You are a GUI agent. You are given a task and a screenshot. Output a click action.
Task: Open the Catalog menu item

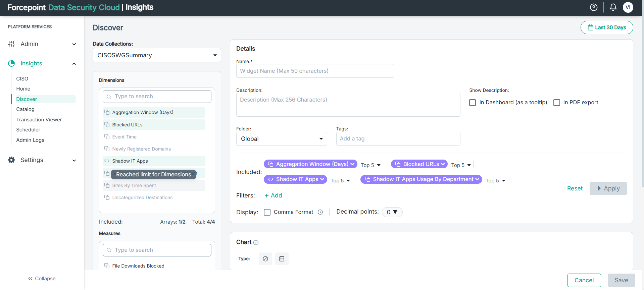pyautogui.click(x=25, y=109)
